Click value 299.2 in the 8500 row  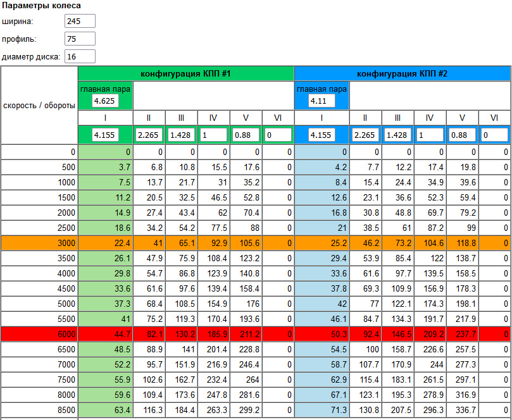(249, 411)
